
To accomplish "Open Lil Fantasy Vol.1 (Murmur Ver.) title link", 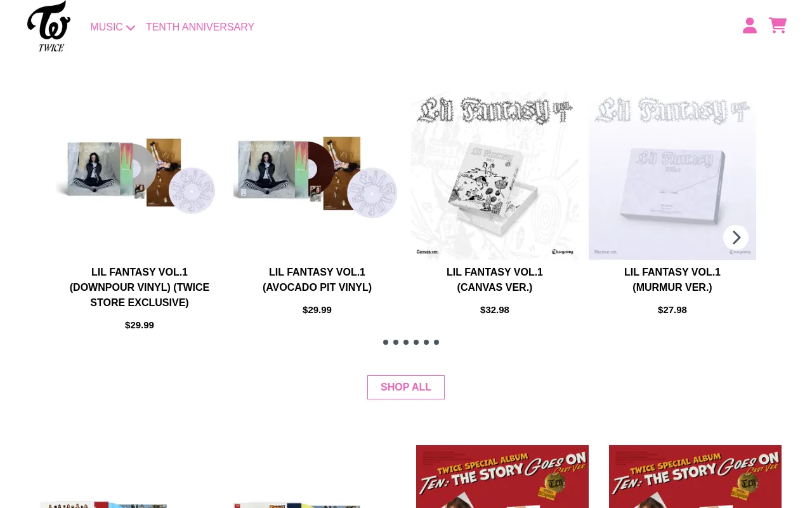I will pos(672,280).
